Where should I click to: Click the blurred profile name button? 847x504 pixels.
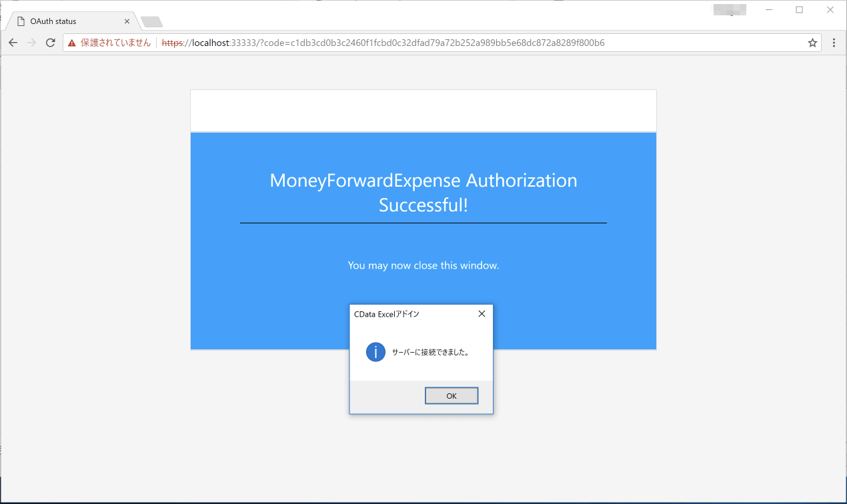pos(730,10)
